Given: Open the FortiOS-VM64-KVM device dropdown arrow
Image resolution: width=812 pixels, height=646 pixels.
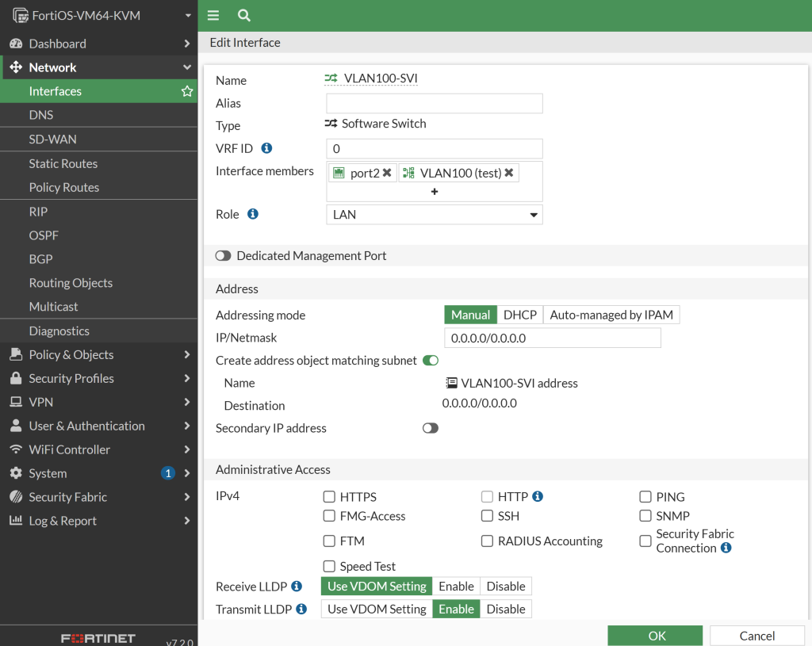Looking at the screenshot, I should pos(188,16).
